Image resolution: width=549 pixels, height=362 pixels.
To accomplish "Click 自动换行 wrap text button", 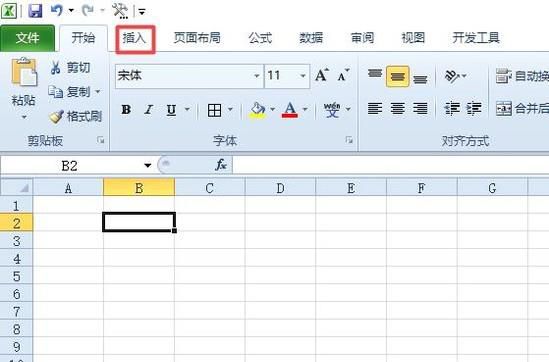I will pyautogui.click(x=522, y=76).
